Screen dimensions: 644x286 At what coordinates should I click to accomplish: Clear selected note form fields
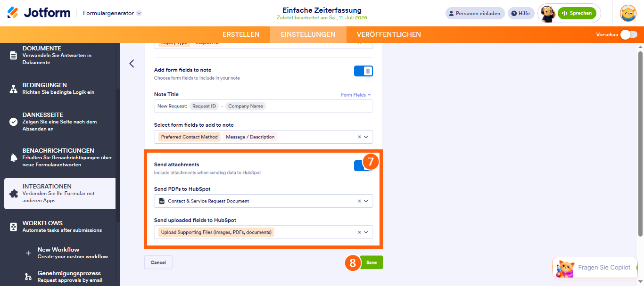(359, 137)
